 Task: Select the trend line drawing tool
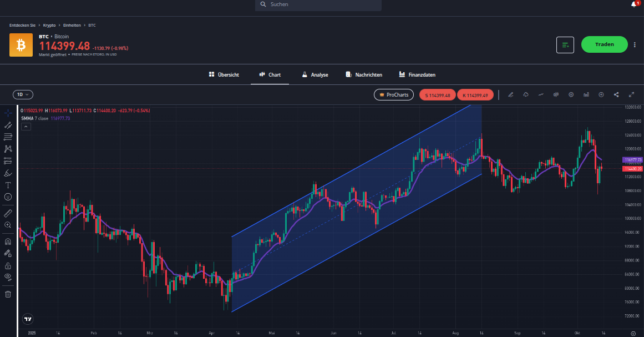pyautogui.click(x=8, y=125)
